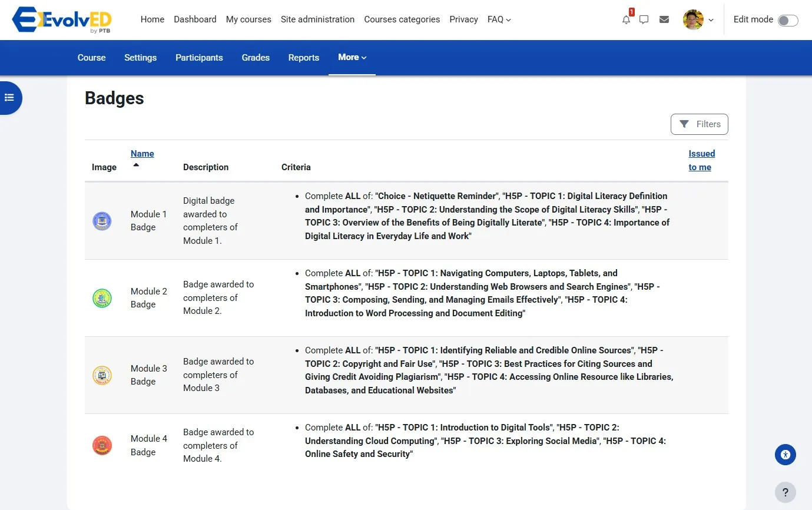Sort badges by Name column header
812x510 pixels.
click(x=142, y=154)
